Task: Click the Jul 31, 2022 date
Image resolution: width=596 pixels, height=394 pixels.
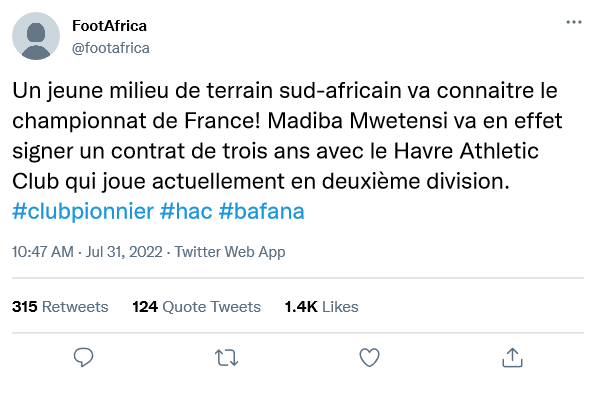Action: pyautogui.click(x=124, y=252)
